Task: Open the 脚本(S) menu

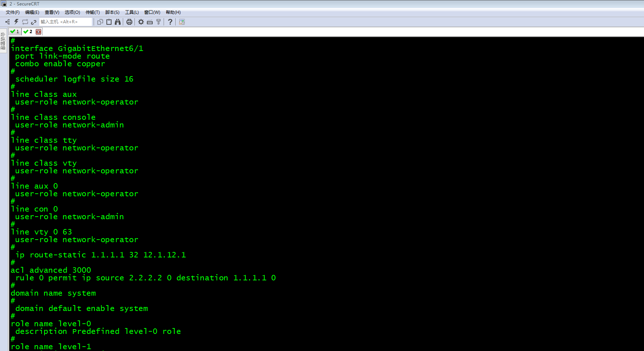Action: (x=112, y=12)
